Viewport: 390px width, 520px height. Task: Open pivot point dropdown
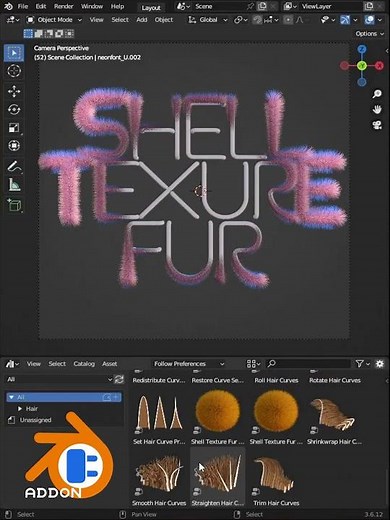(x=241, y=20)
